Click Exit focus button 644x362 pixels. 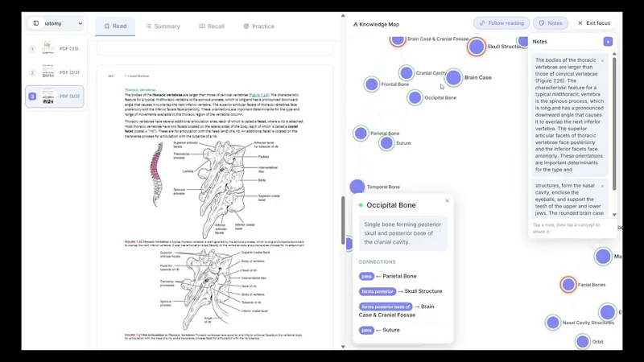coord(594,23)
